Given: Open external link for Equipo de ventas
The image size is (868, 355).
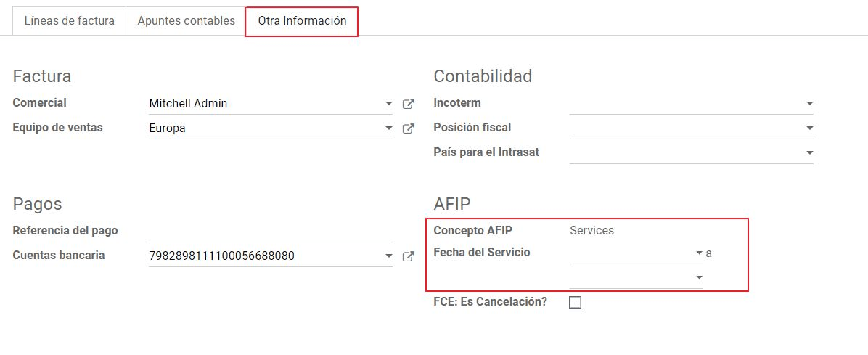Looking at the screenshot, I should click(409, 128).
